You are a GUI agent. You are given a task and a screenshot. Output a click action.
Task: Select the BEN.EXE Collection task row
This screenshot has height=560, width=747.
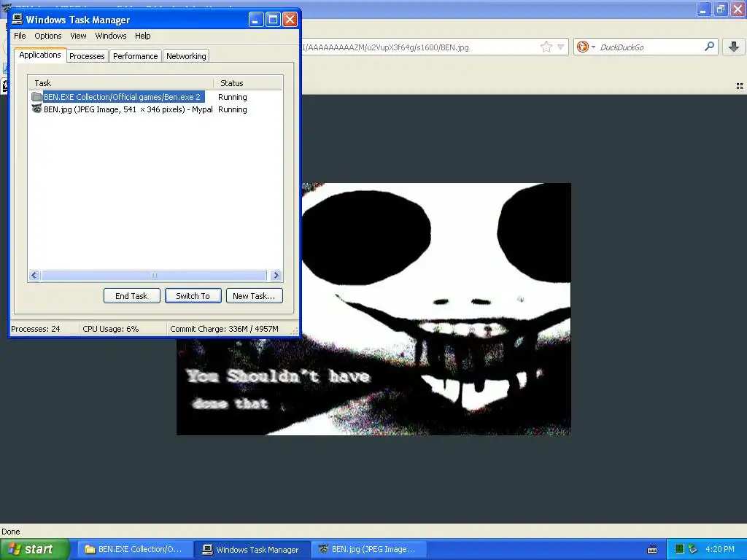point(155,97)
